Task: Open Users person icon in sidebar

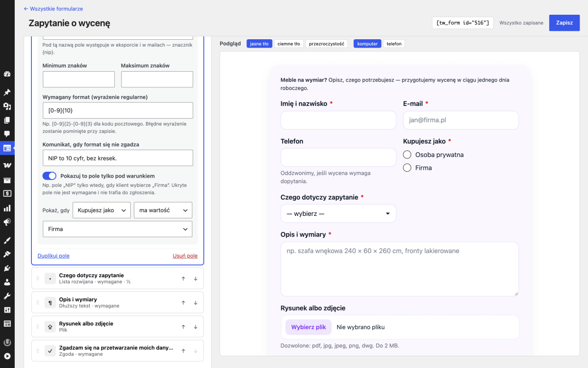Action: point(7,282)
